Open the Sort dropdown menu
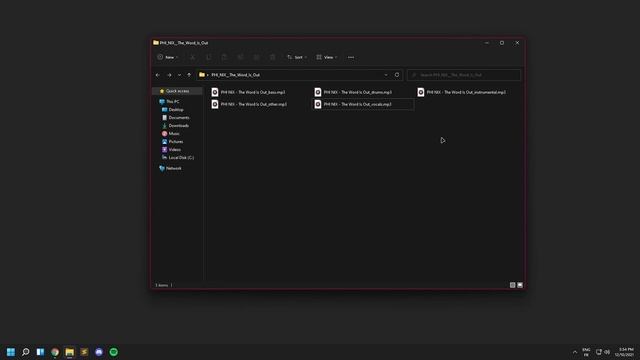This screenshot has height=360, width=640. [297, 57]
